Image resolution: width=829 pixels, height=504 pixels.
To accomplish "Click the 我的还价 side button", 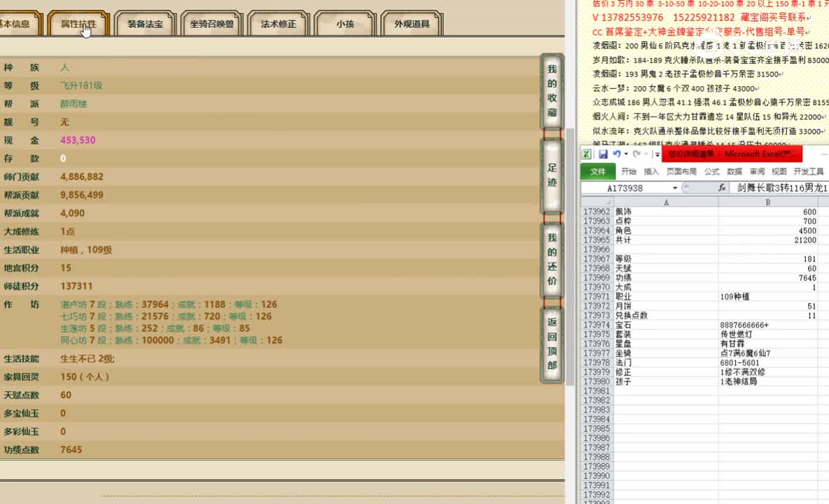I will click(x=552, y=260).
